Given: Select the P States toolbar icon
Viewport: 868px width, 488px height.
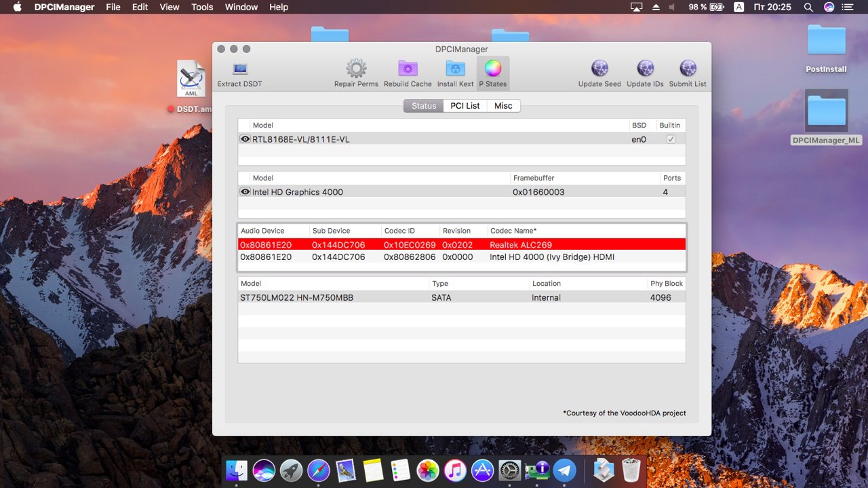Looking at the screenshot, I should (x=493, y=69).
